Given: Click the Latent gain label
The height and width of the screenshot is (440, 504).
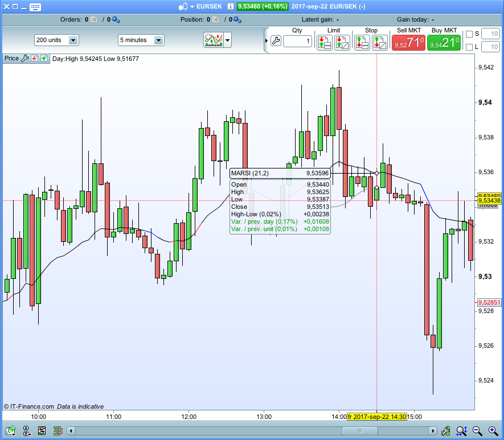Looking at the screenshot, I should pos(318,19).
